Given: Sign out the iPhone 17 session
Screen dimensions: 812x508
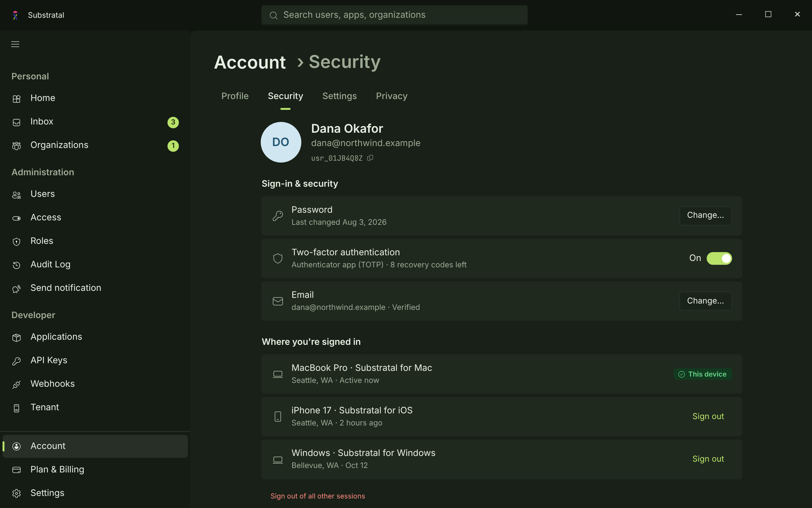Looking at the screenshot, I should 708,416.
